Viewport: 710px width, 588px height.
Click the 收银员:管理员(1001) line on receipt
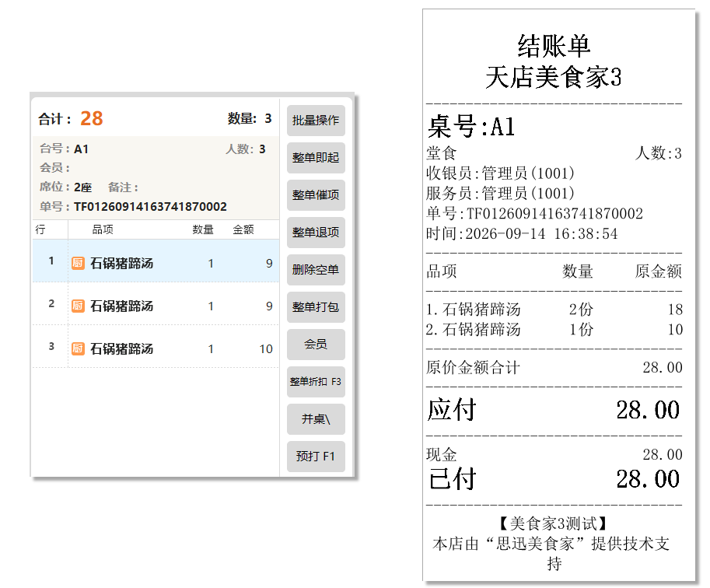tap(500, 173)
